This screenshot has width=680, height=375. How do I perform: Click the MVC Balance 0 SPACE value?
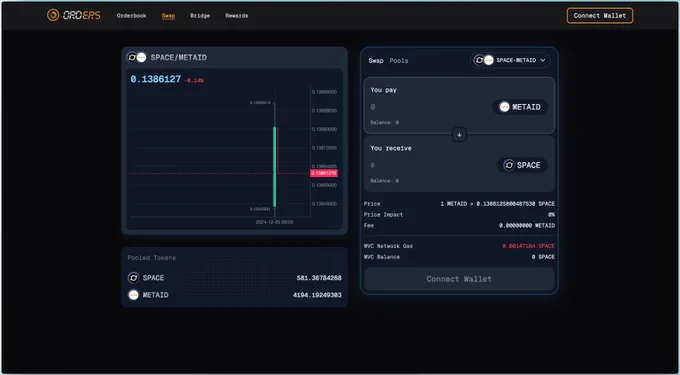pyautogui.click(x=543, y=257)
